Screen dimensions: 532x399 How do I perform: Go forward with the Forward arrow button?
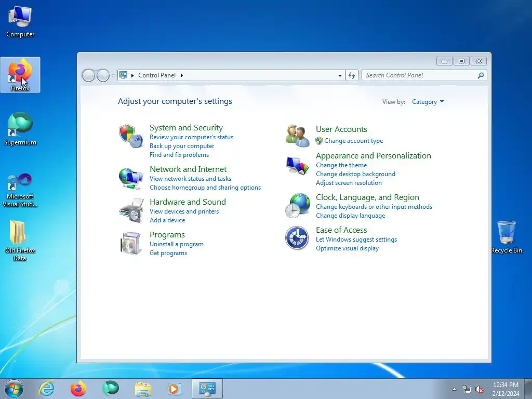click(x=103, y=75)
